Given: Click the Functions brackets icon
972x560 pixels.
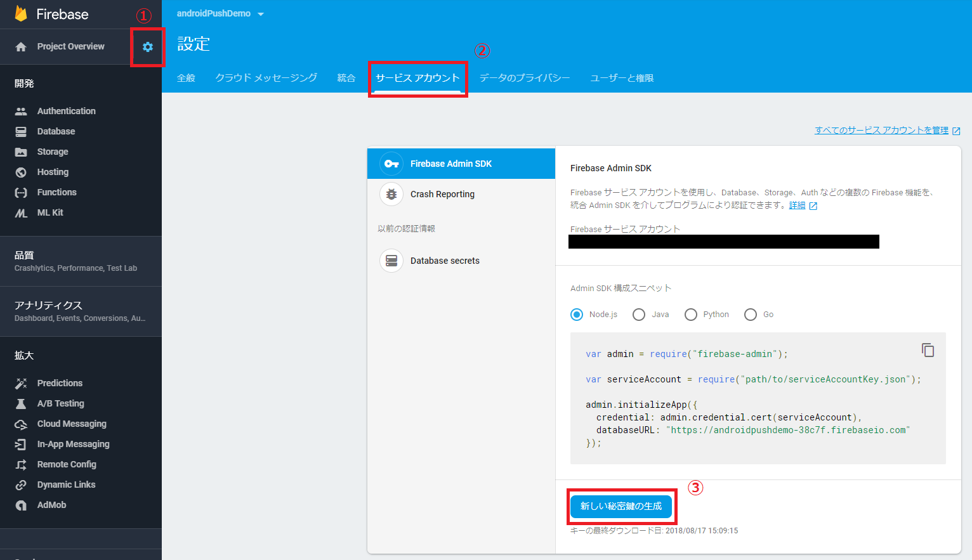Looking at the screenshot, I should point(21,192).
